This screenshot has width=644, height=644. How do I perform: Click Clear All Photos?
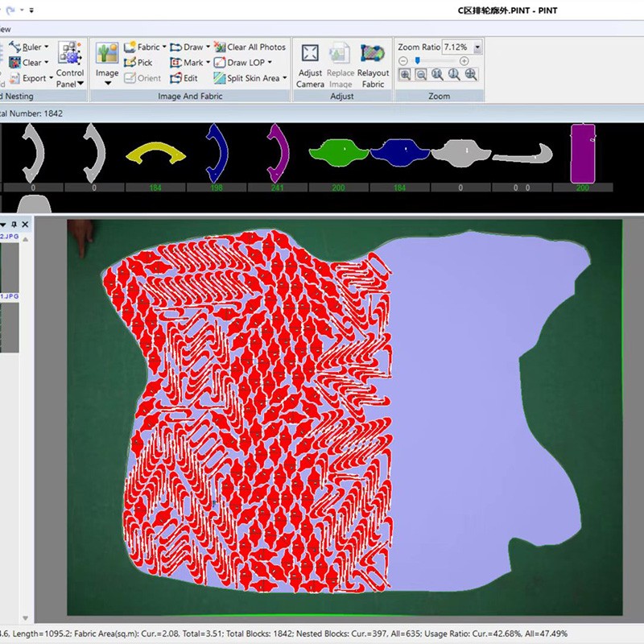[x=250, y=47]
